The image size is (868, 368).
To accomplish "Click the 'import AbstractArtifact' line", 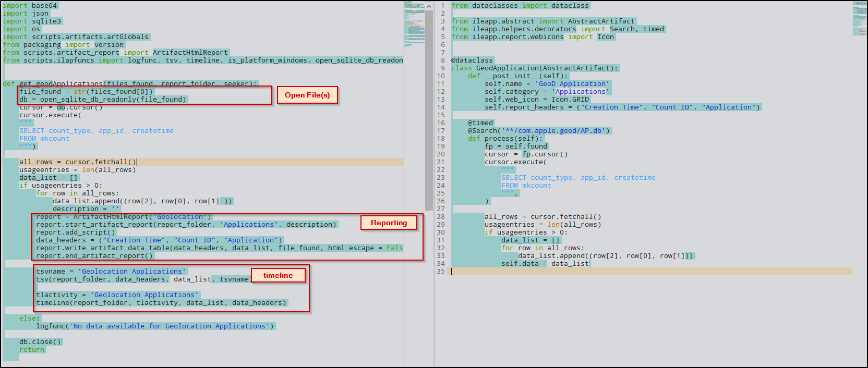I will pos(543,21).
